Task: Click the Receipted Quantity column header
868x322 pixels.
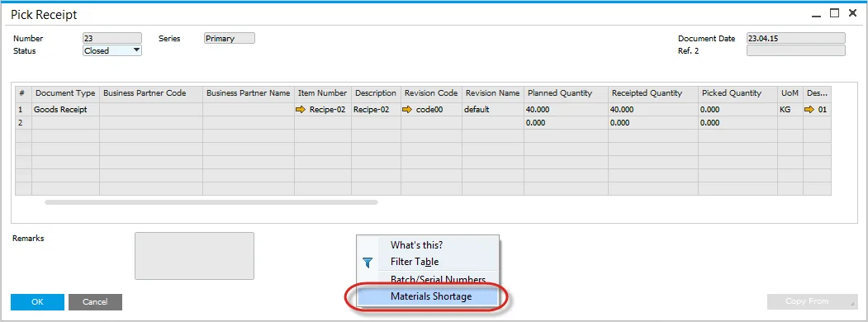Action: pyautogui.click(x=652, y=93)
